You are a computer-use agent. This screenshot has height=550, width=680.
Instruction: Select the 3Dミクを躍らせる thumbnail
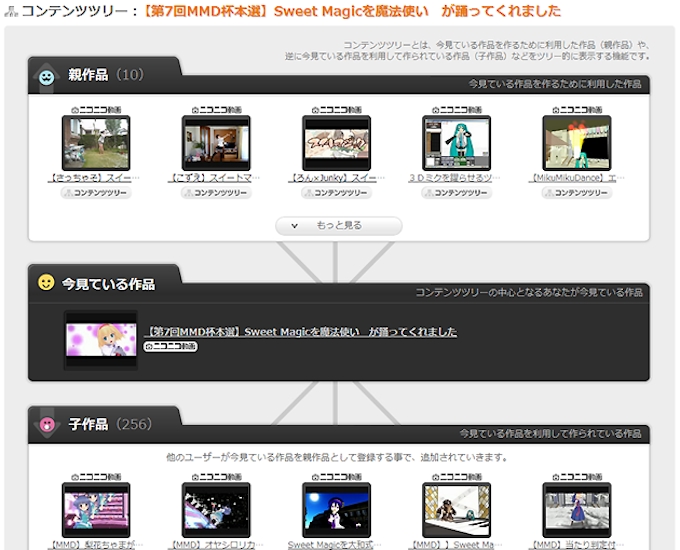coord(456,143)
